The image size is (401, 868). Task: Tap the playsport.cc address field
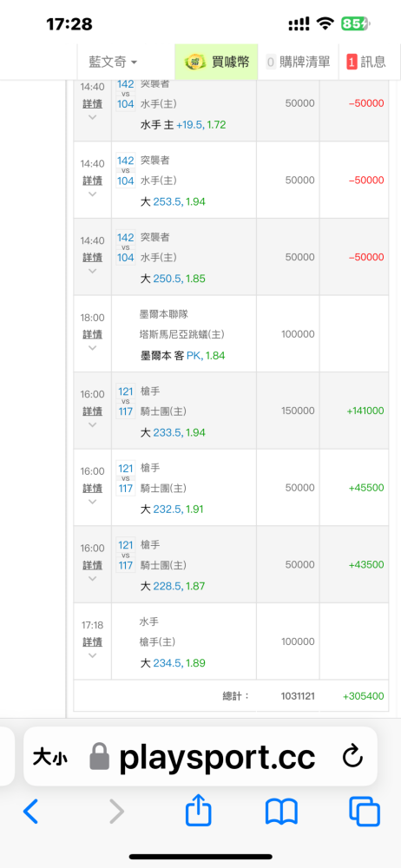click(x=200, y=756)
